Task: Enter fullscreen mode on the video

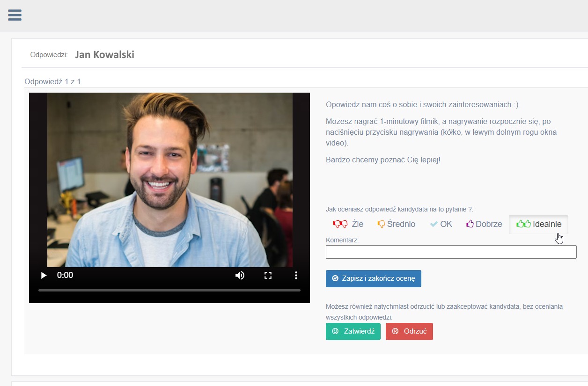Action: (268, 275)
